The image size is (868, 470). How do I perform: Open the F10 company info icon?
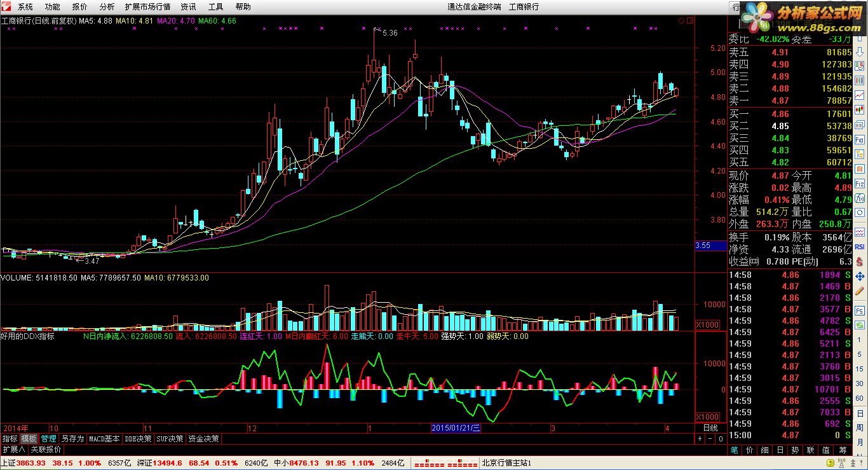[x=860, y=140]
